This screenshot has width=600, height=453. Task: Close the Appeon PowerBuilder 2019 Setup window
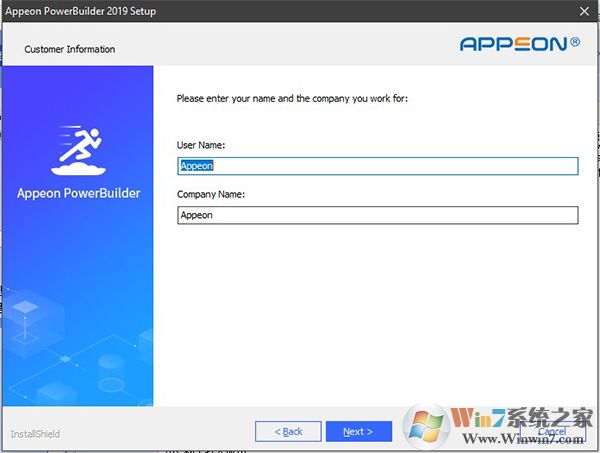coord(584,11)
